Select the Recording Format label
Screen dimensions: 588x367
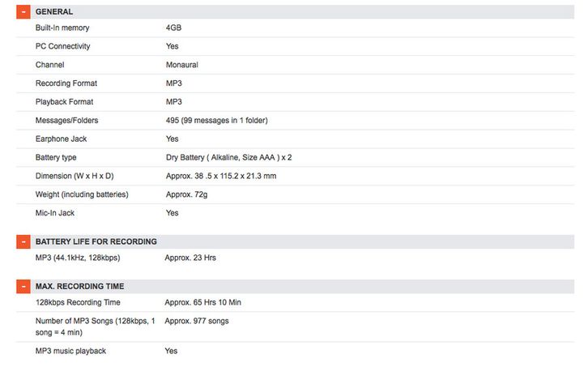[x=65, y=83]
